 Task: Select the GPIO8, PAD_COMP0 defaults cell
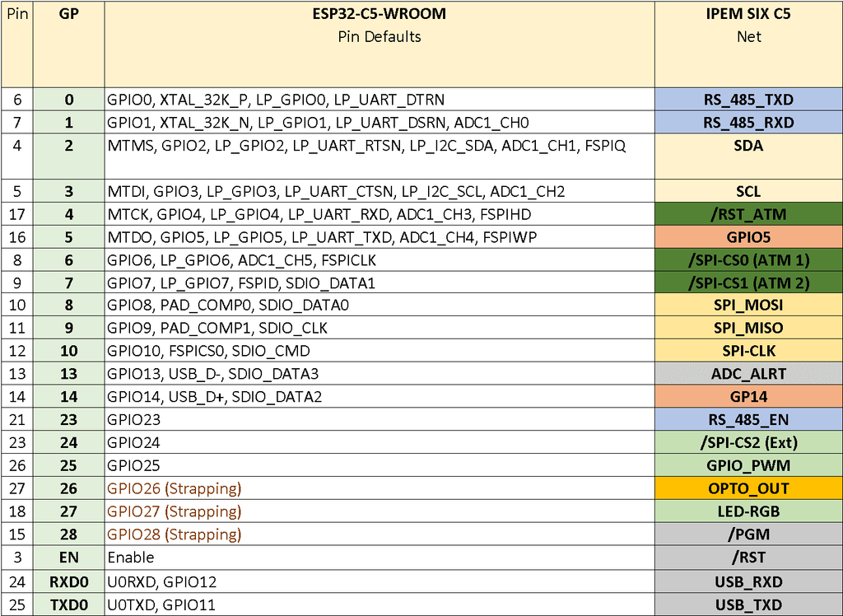(380, 305)
